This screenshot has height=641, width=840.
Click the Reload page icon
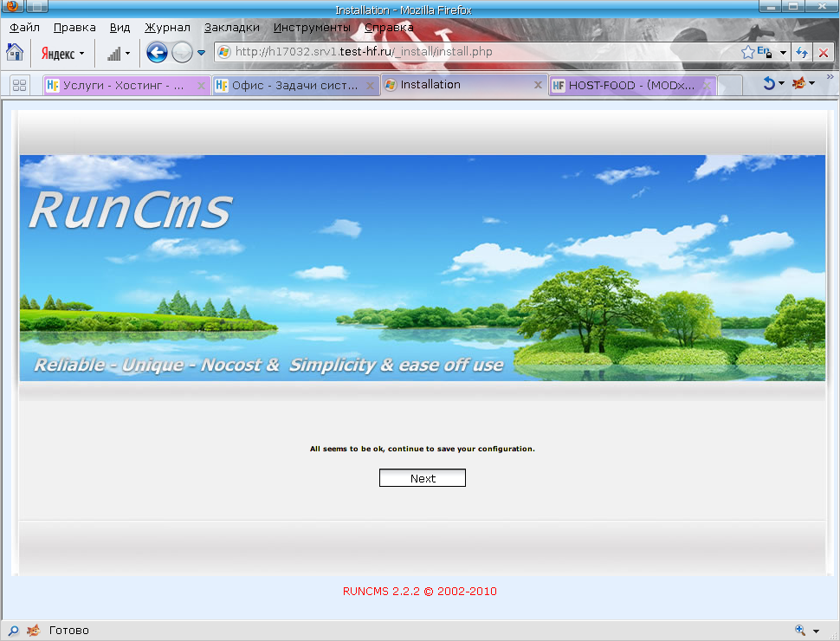pyautogui.click(x=801, y=53)
